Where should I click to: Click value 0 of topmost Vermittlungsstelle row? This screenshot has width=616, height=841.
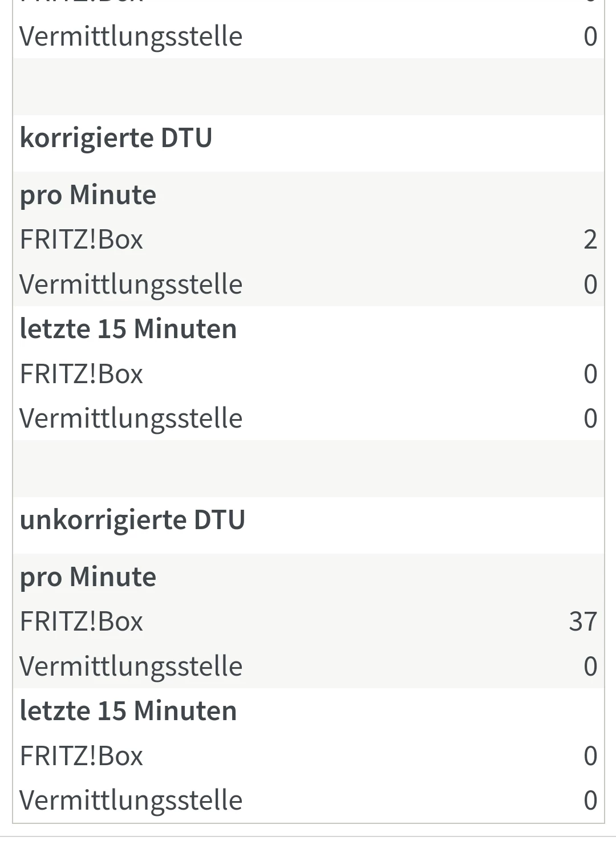click(x=590, y=36)
